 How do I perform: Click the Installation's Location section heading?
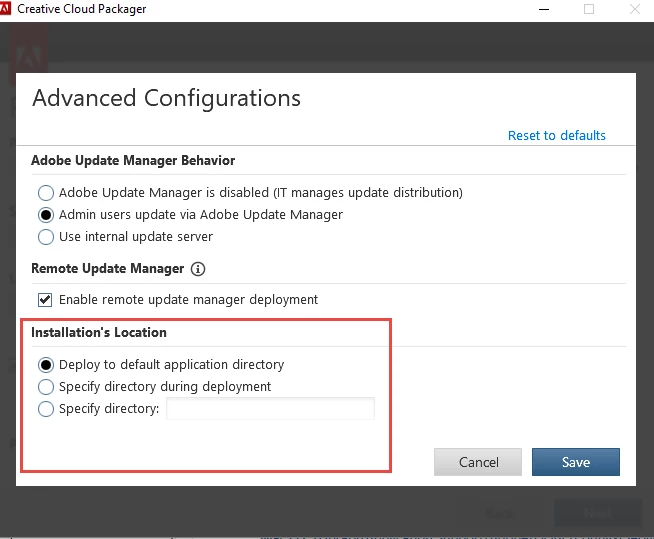pos(99,332)
